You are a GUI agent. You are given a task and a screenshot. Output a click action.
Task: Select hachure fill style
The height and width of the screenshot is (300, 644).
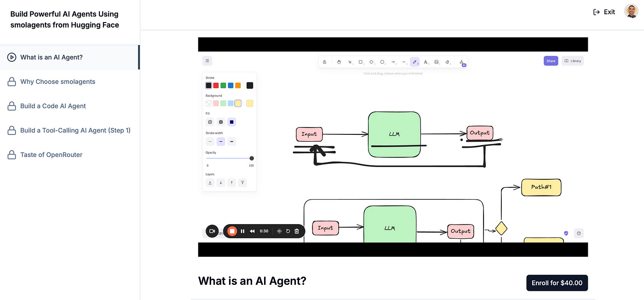tap(210, 122)
